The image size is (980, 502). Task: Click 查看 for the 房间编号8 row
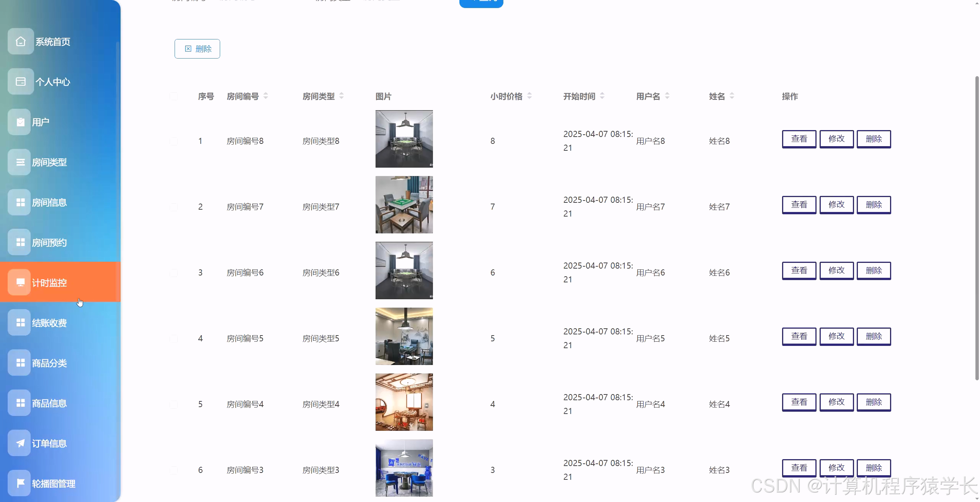tap(799, 139)
